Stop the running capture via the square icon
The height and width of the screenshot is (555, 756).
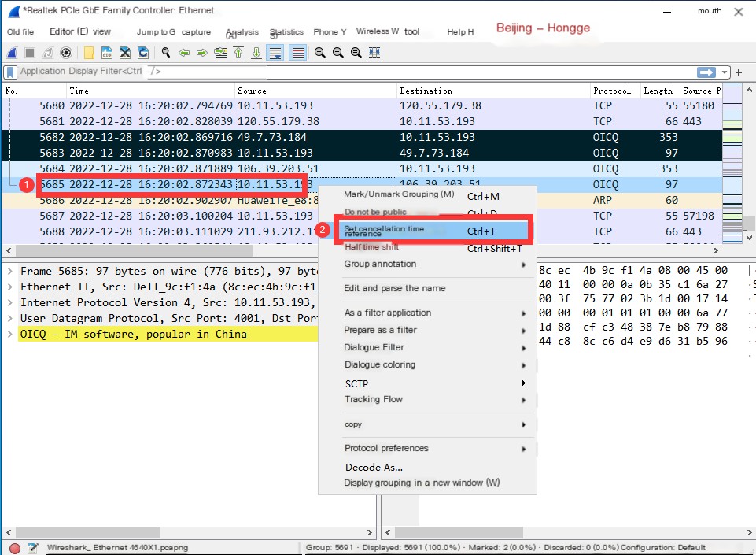(30, 53)
